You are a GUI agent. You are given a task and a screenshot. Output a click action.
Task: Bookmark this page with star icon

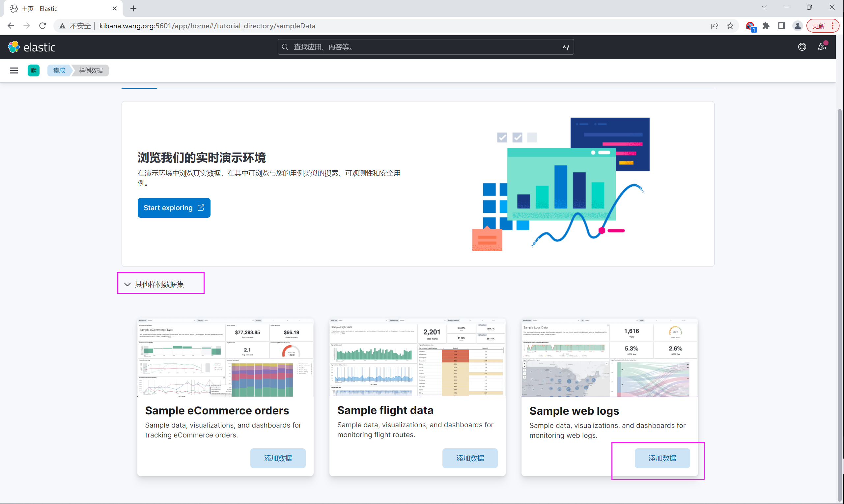[730, 26]
